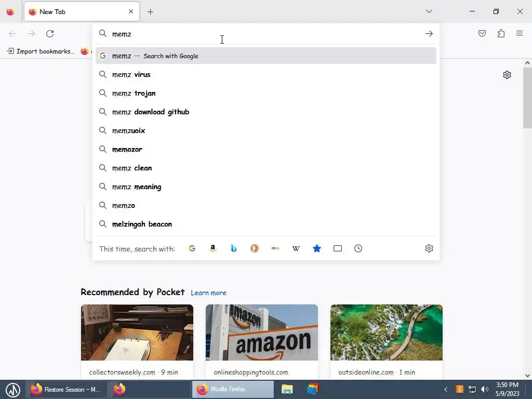Open volume control in system tray
Image resolution: width=532 pixels, height=399 pixels.
tap(485, 389)
